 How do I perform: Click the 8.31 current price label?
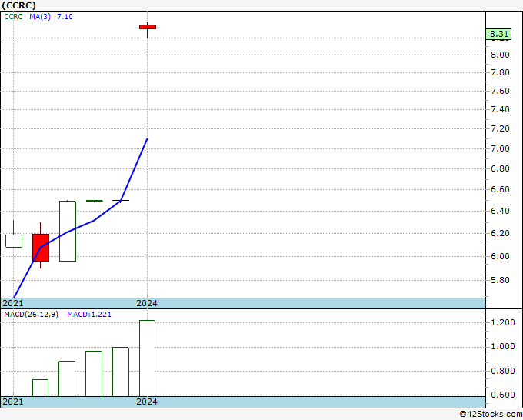498,34
